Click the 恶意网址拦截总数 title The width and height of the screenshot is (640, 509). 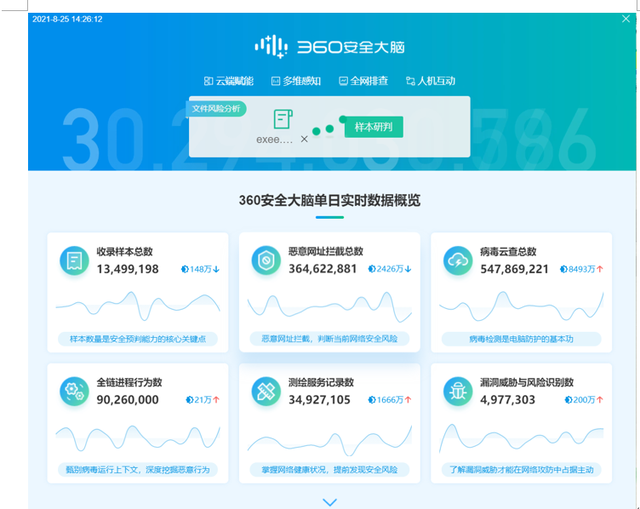(x=326, y=251)
